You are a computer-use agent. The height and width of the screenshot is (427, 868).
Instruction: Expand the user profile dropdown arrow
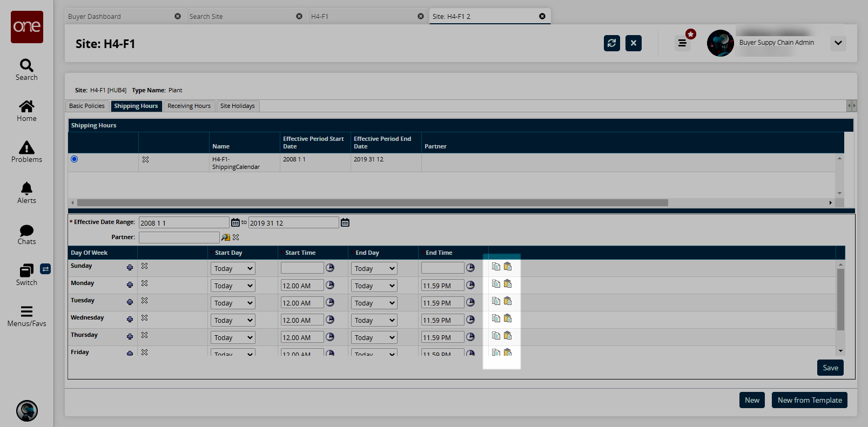pyautogui.click(x=838, y=43)
